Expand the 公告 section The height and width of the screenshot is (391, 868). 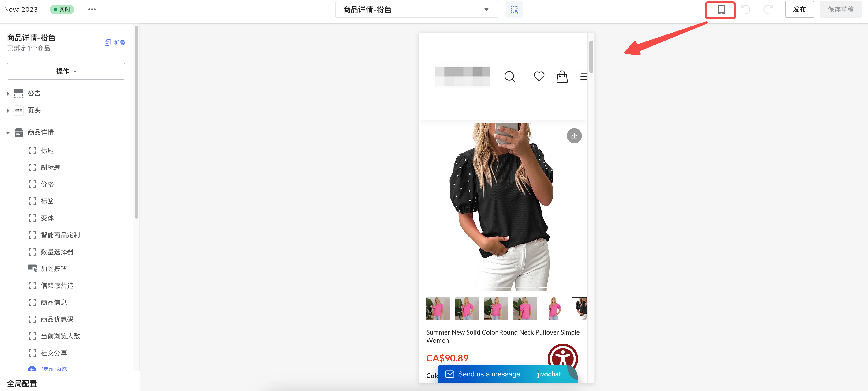tap(8, 94)
